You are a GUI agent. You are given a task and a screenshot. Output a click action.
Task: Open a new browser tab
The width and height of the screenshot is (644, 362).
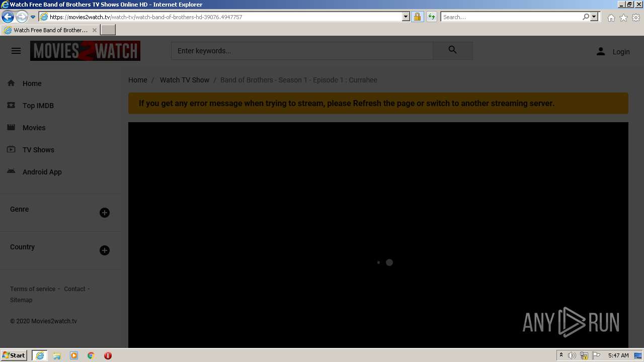point(108,30)
